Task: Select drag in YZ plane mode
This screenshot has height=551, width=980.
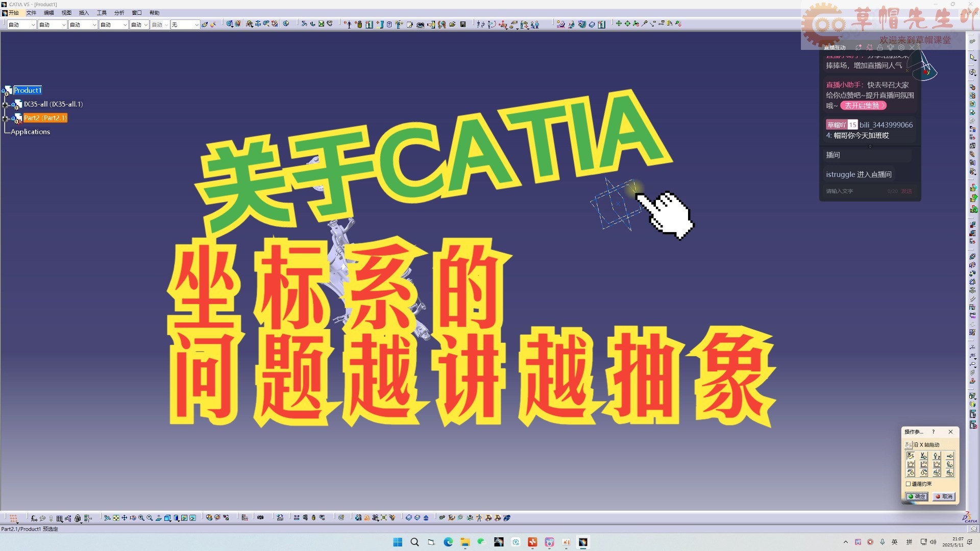Action: tap(923, 464)
